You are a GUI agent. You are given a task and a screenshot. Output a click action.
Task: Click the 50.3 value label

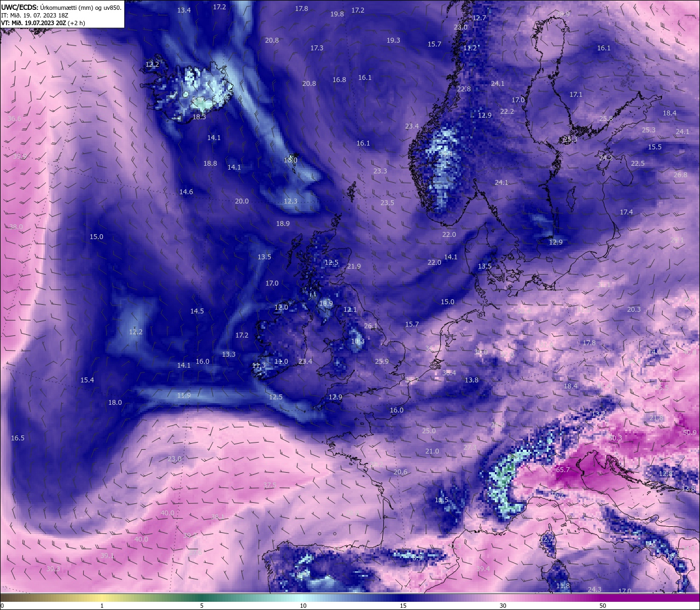pos(615,438)
